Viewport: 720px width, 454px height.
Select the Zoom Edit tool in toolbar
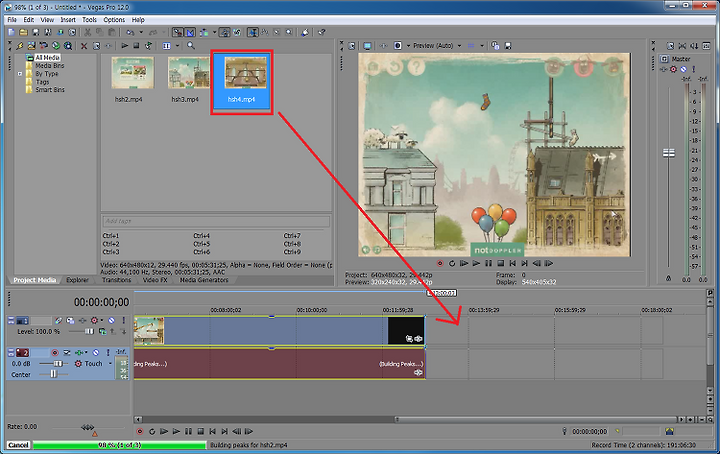(289, 32)
